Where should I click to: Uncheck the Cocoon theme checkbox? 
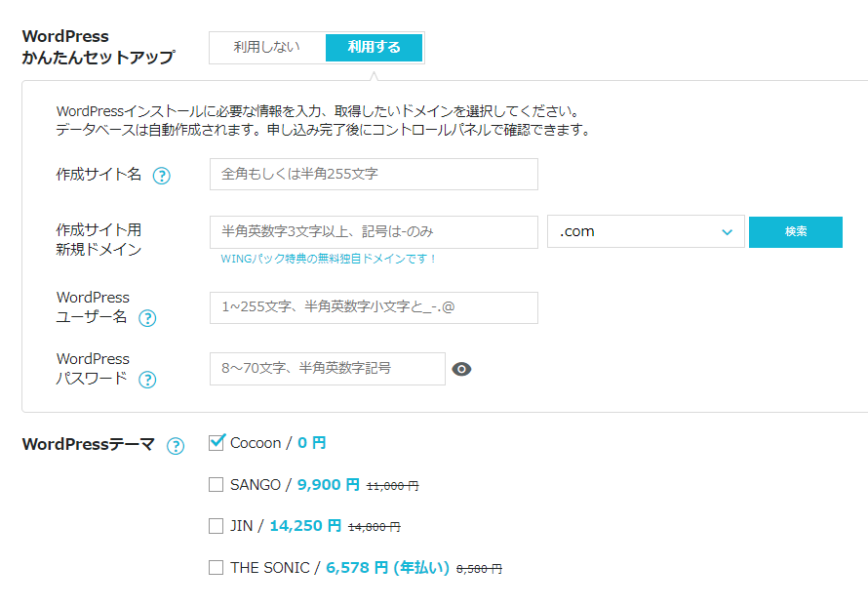click(x=217, y=442)
